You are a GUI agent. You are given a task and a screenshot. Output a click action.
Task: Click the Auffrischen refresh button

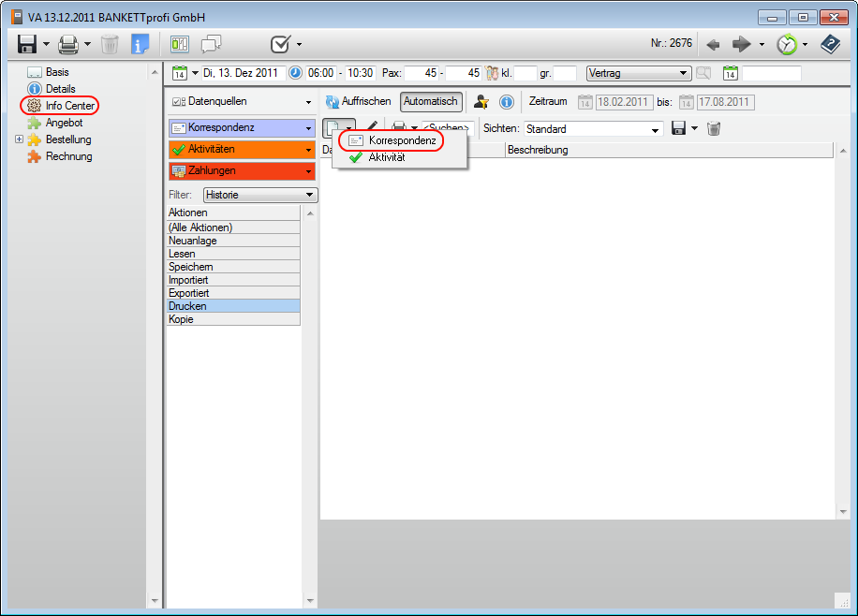[358, 102]
